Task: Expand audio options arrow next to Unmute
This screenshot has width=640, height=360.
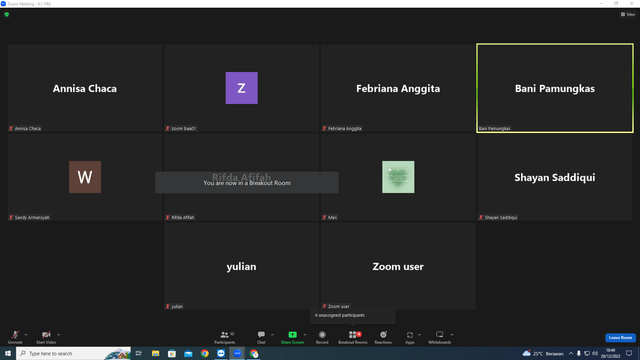Action: 26,335
